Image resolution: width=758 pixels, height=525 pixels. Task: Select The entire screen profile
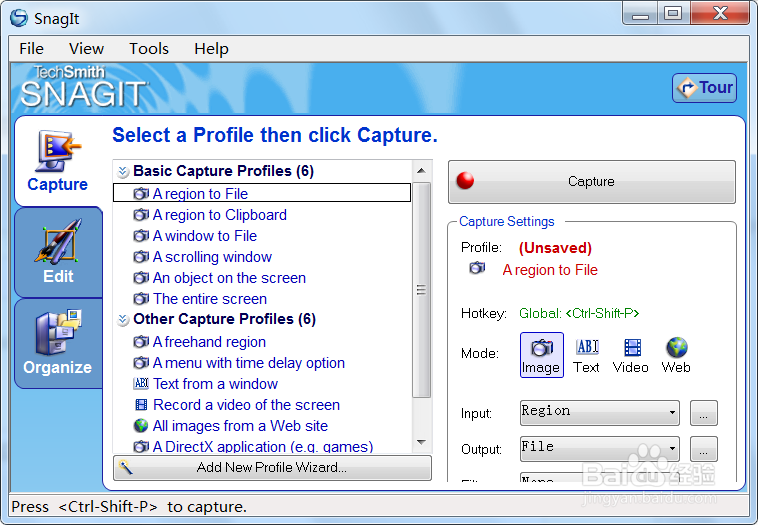210,299
